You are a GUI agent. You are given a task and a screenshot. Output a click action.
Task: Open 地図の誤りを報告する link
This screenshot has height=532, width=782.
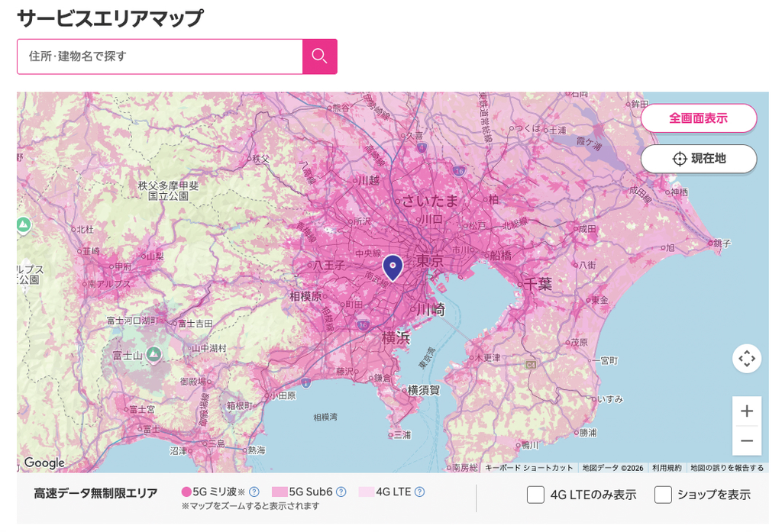click(727, 468)
